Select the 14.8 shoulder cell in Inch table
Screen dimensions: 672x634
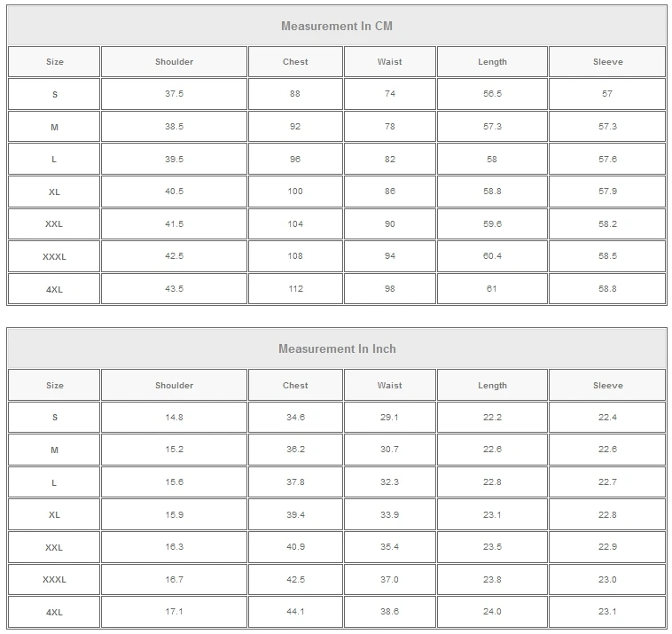pos(174,418)
